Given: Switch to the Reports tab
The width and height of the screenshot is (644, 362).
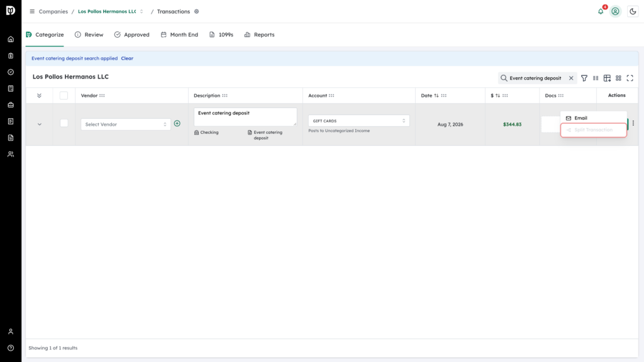Looking at the screenshot, I should pyautogui.click(x=259, y=35).
